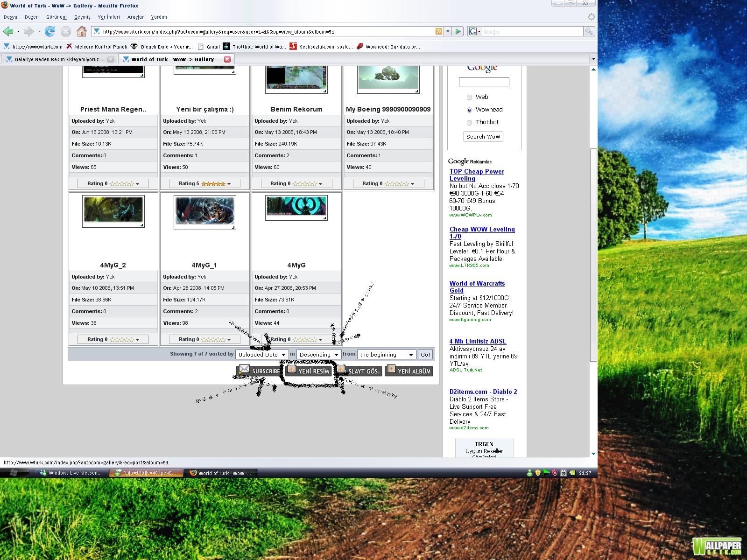Click the yellow shield tray icon
Viewport: 747px width, 560px height.
coord(538,473)
